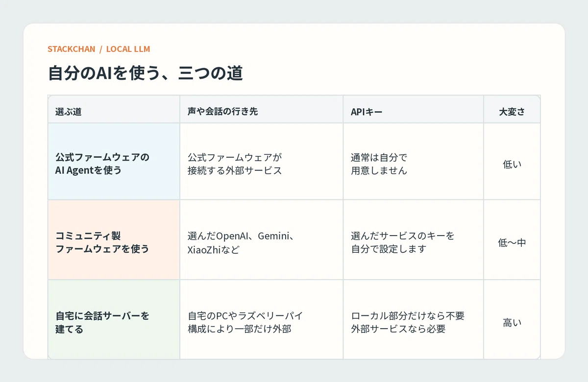Click the STACKCHAN breadcrumb label
588x382 pixels.
[72, 49]
